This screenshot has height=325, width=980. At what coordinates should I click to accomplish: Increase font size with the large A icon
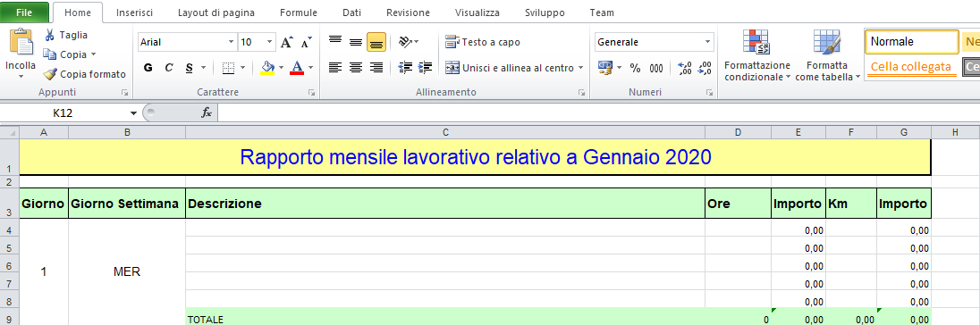tap(286, 43)
